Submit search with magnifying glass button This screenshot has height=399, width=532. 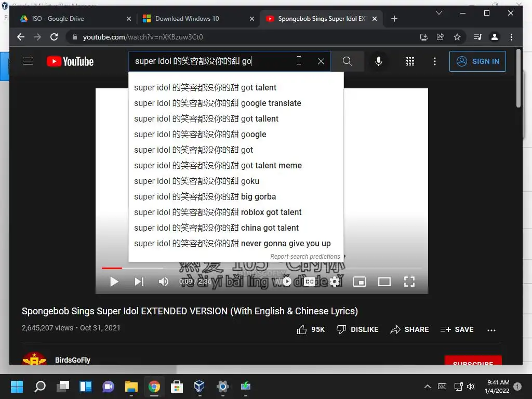coord(347,61)
